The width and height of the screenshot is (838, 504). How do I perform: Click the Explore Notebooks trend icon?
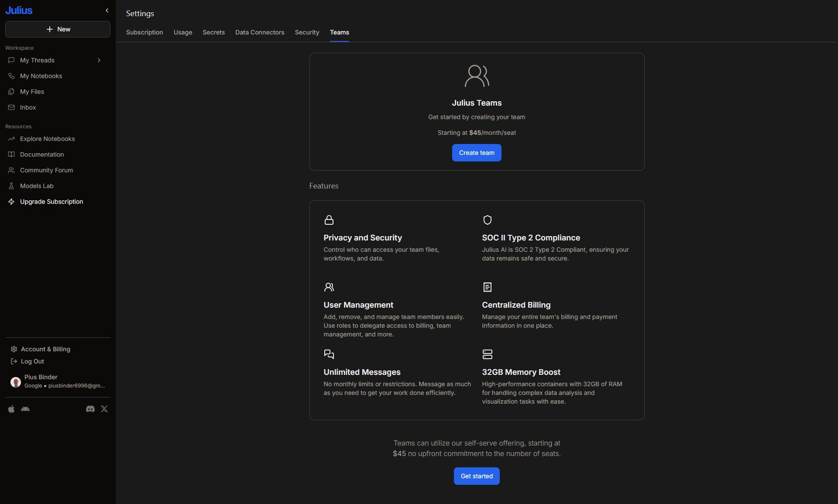(11, 139)
